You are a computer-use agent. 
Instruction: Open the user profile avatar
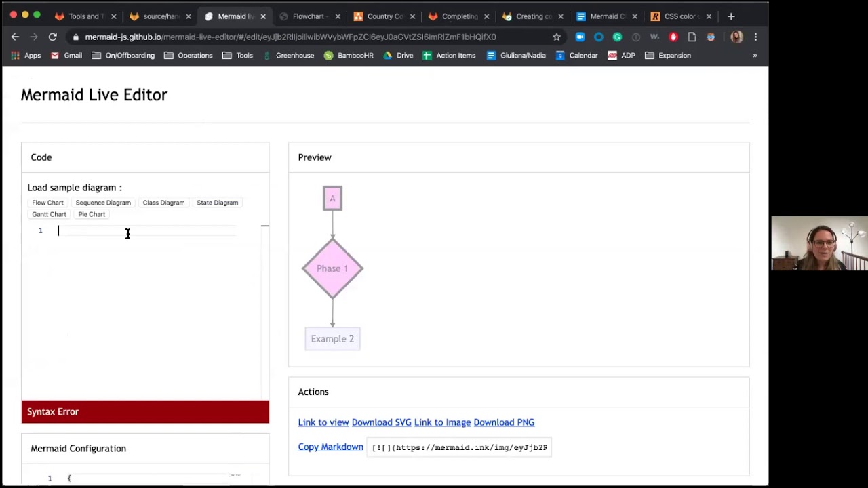pos(736,37)
